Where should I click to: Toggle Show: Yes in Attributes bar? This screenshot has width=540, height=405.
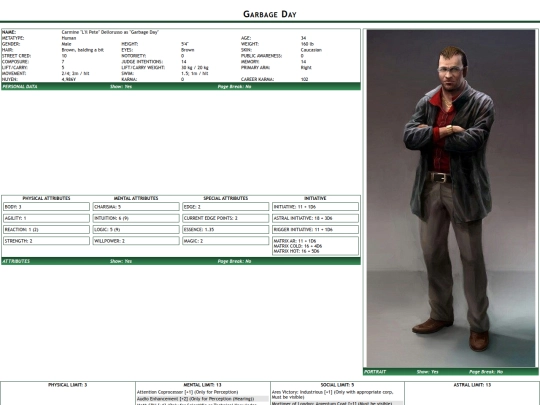tap(121, 261)
